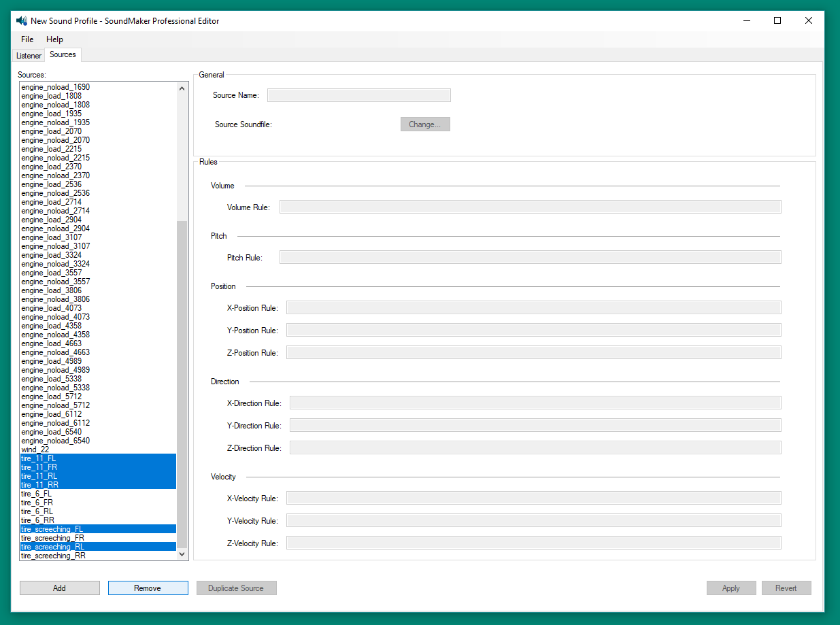Click the Add button
The width and height of the screenshot is (840, 625).
pyautogui.click(x=60, y=588)
